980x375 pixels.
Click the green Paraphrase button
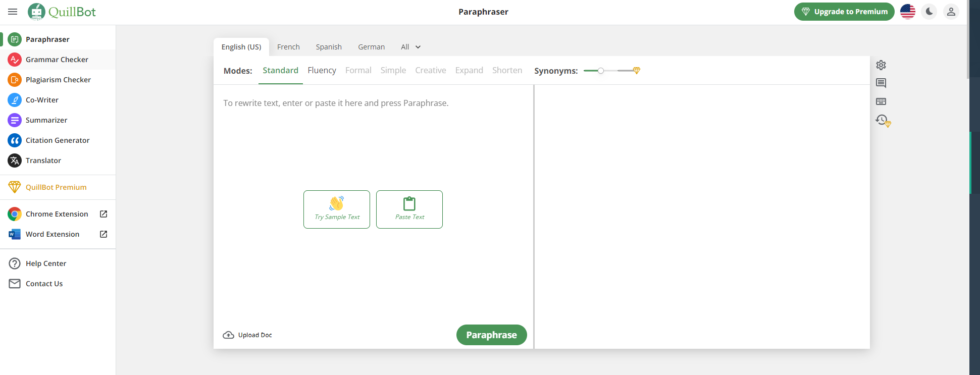(491, 335)
